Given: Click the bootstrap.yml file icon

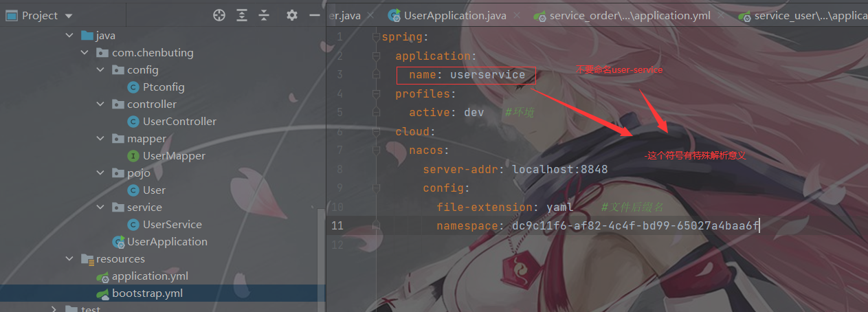Looking at the screenshot, I should pos(102,293).
